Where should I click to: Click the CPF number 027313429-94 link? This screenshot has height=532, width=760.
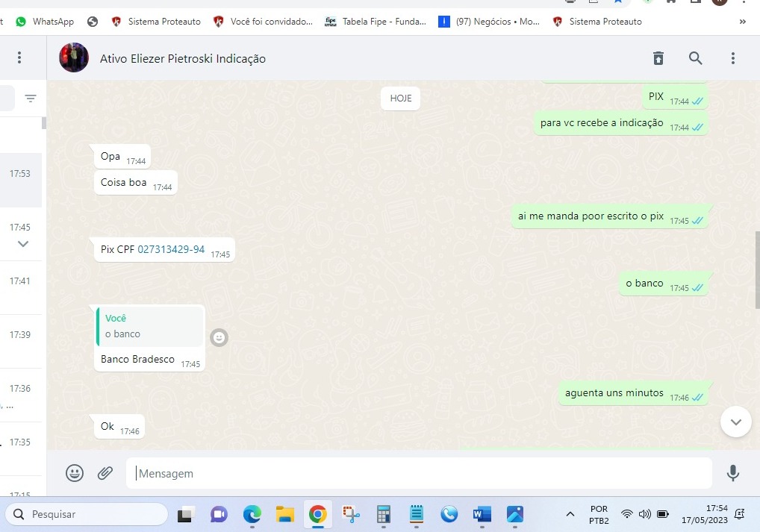[x=171, y=249]
